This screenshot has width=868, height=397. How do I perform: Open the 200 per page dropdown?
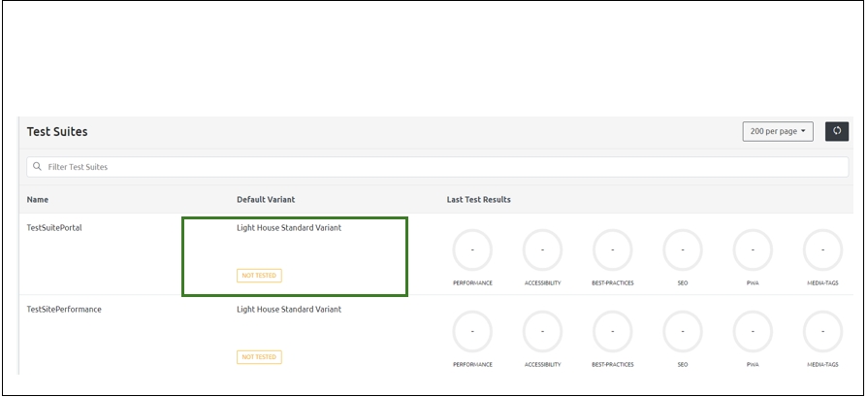click(x=777, y=131)
